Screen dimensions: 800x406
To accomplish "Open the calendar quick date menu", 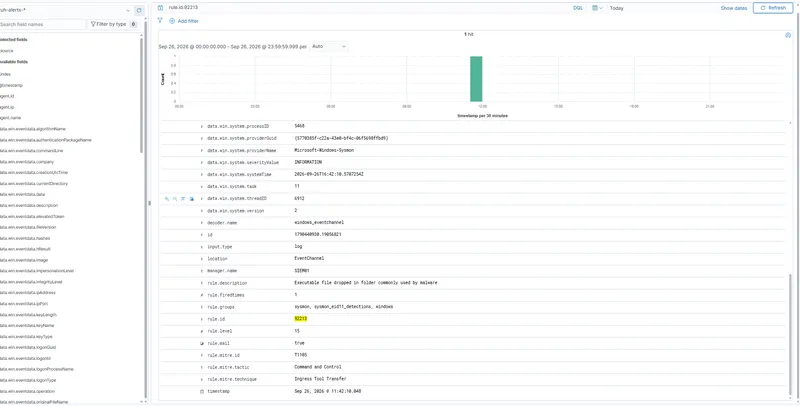I will click(597, 8).
